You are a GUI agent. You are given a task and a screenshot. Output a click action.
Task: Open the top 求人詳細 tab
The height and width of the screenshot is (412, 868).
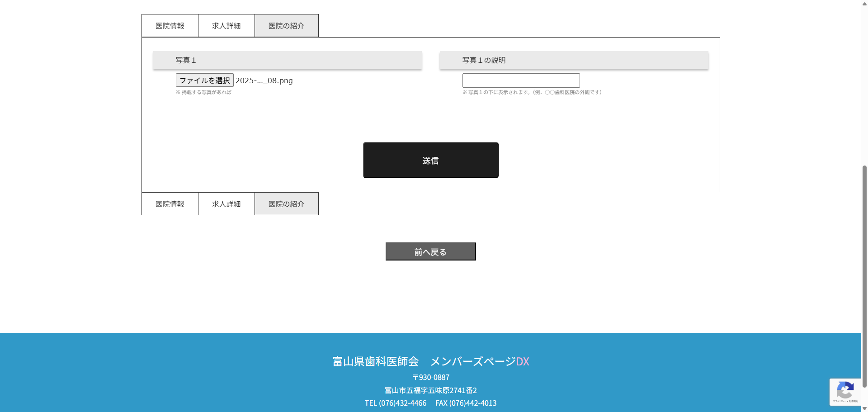click(x=226, y=26)
